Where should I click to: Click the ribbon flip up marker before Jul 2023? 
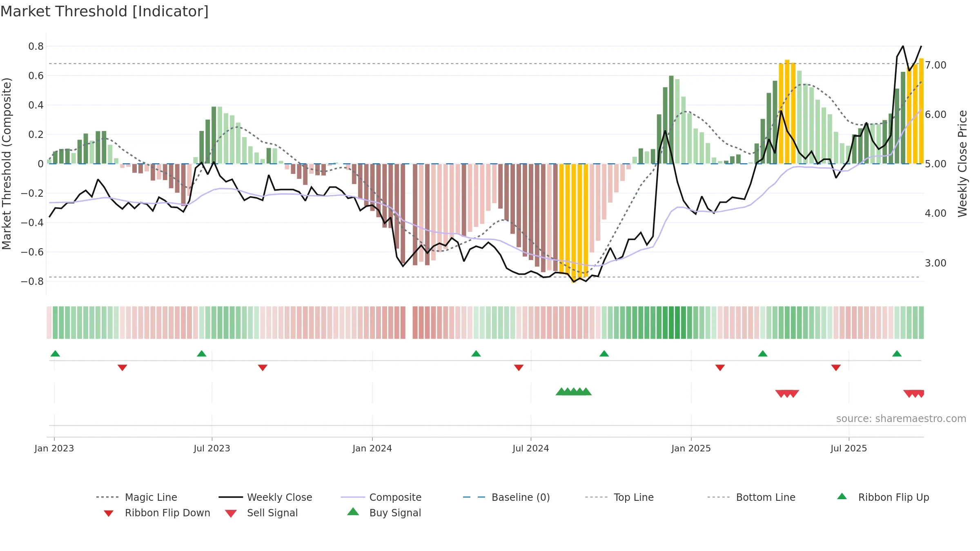[x=202, y=353]
